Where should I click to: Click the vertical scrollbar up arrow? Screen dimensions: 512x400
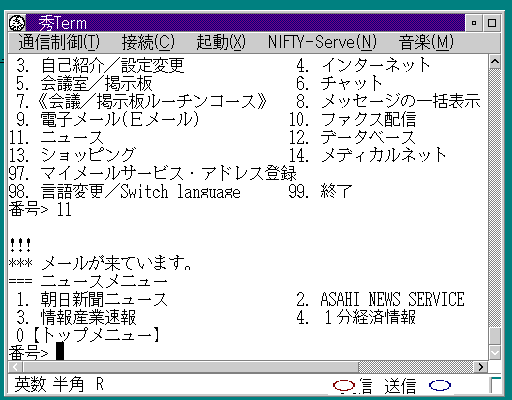(495, 62)
